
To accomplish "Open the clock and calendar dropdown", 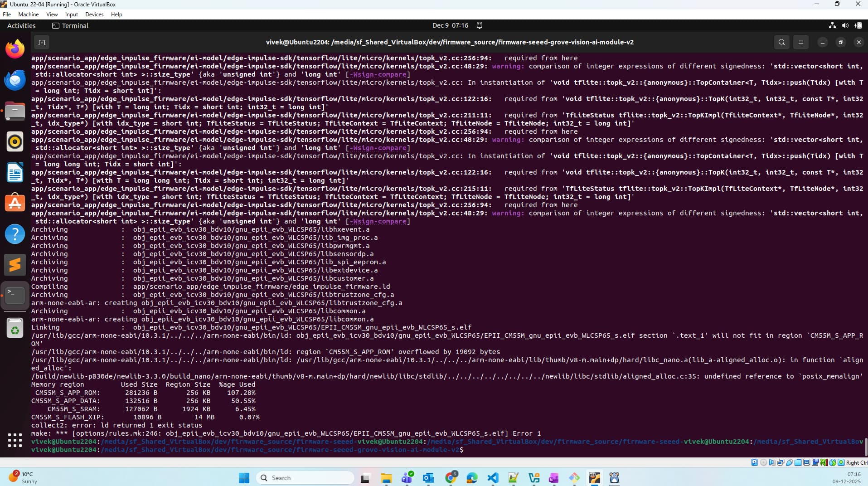I will [x=450, y=26].
